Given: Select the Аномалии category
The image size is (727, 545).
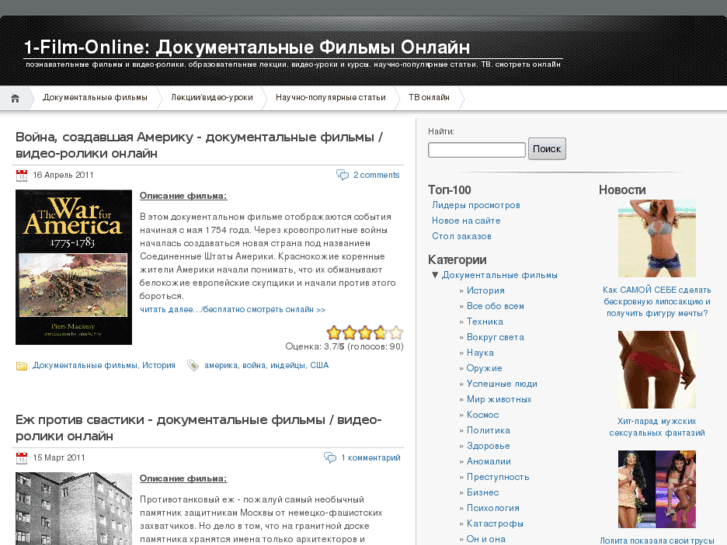Looking at the screenshot, I should pyautogui.click(x=489, y=462).
